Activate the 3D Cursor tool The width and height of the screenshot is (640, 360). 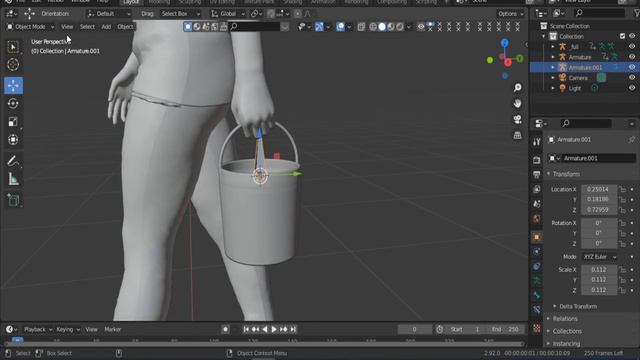pos(13,64)
